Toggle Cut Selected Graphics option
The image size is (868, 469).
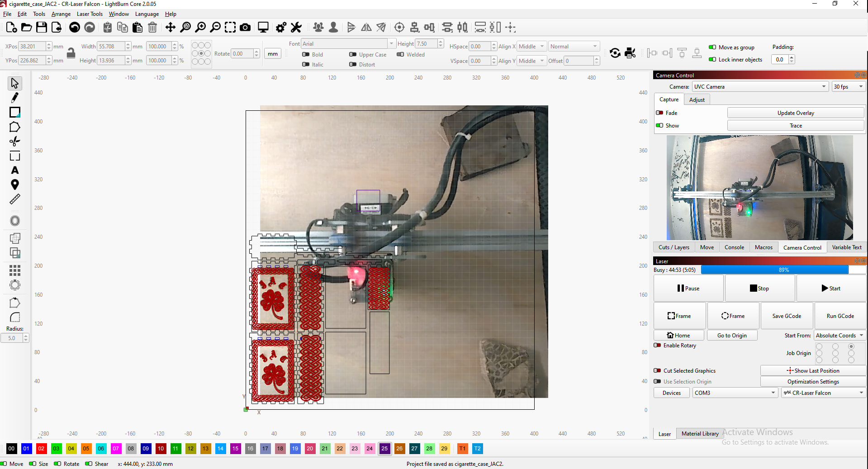point(658,371)
